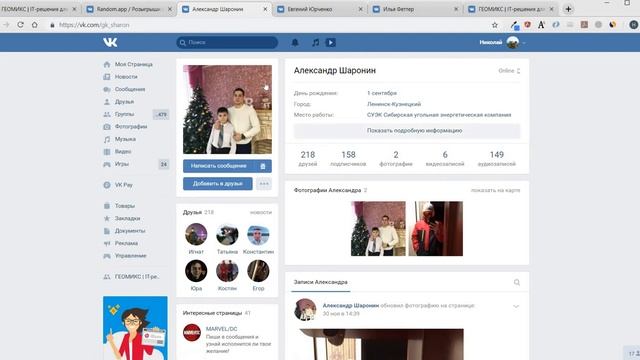
Task: Click the новости link in Друзья block
Action: click(x=260, y=212)
